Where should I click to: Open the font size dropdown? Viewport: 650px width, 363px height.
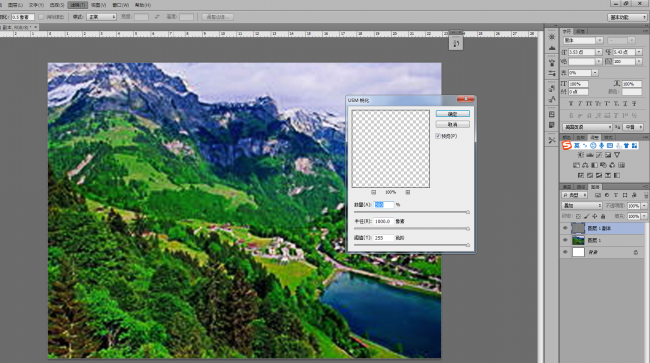click(599, 52)
